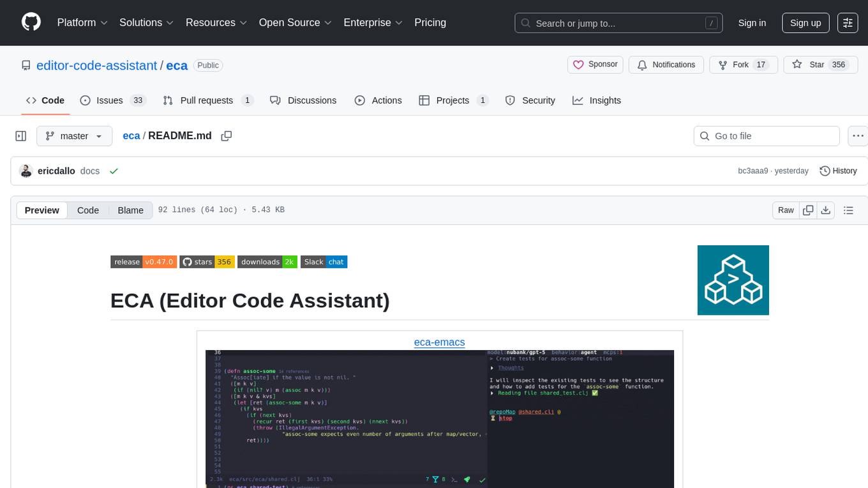
Task: Click the ECA project logo image
Action: [x=733, y=280]
